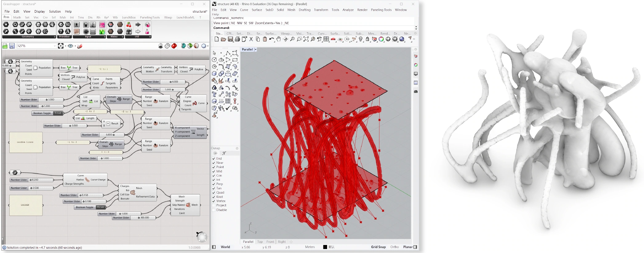The height and width of the screenshot is (253, 644).
Task: Click the camera icon in Rhino right sidebar
Action: click(416, 91)
